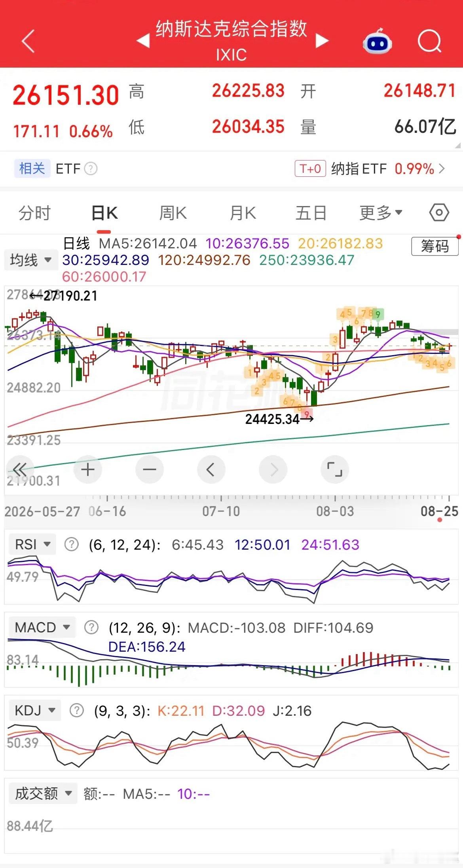Tap the T+0 label

click(x=310, y=169)
